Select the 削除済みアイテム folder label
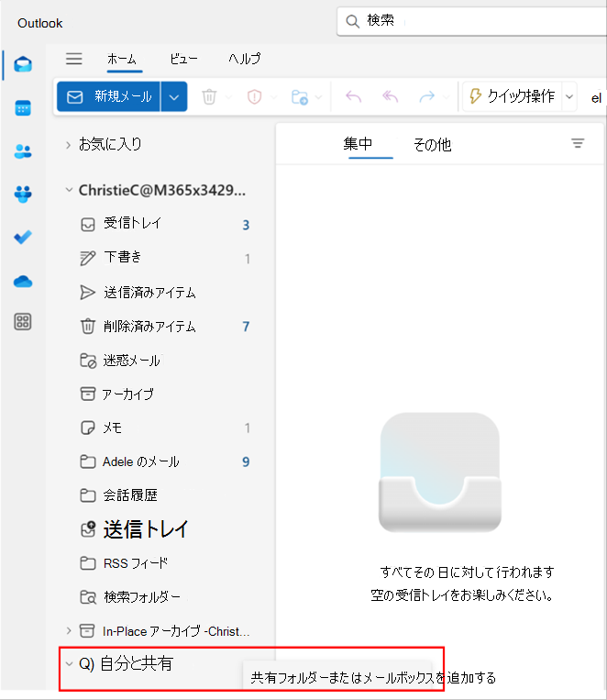 pyautogui.click(x=149, y=327)
